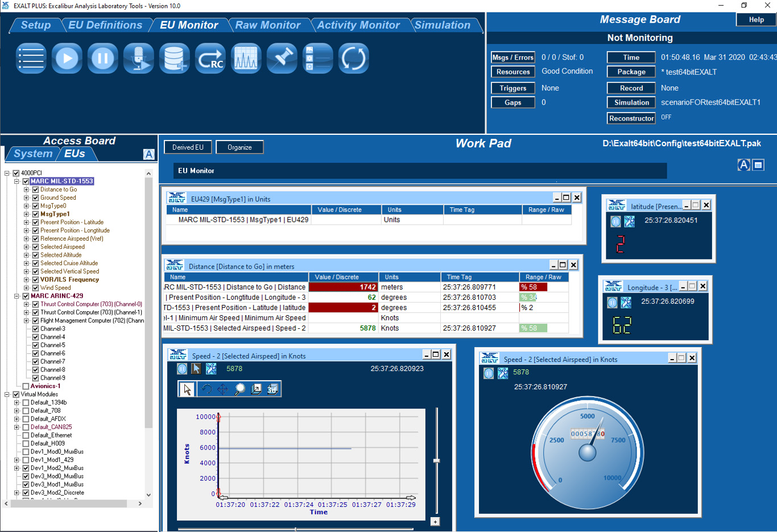Click the Organize button

click(239, 147)
